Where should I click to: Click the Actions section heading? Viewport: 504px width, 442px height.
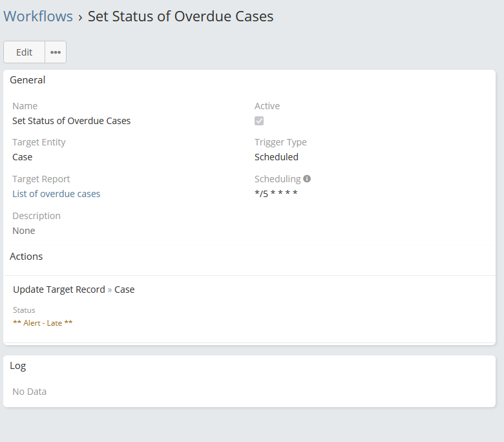coord(26,257)
